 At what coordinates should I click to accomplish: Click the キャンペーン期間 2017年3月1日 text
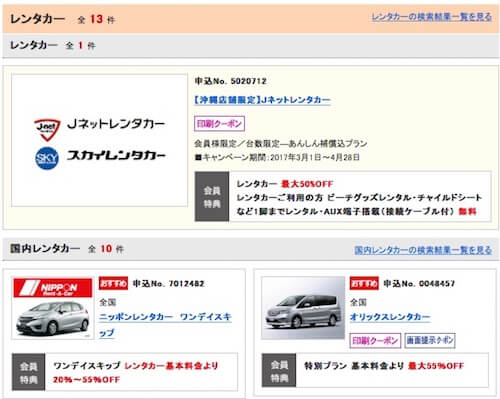(x=277, y=157)
